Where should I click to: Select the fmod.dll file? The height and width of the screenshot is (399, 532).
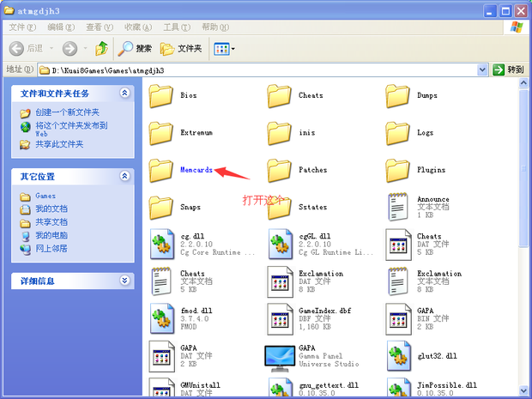pyautogui.click(x=163, y=318)
